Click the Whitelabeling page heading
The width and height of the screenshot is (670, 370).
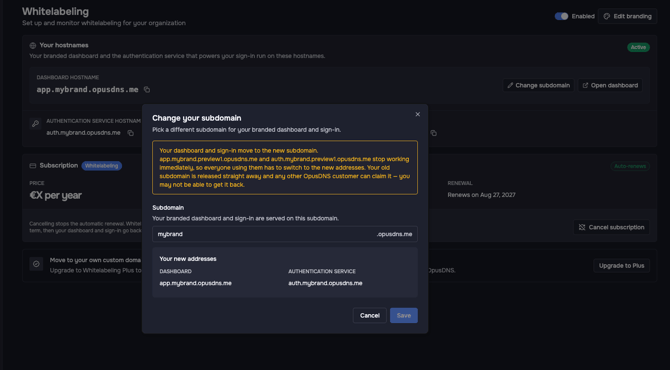click(x=56, y=12)
